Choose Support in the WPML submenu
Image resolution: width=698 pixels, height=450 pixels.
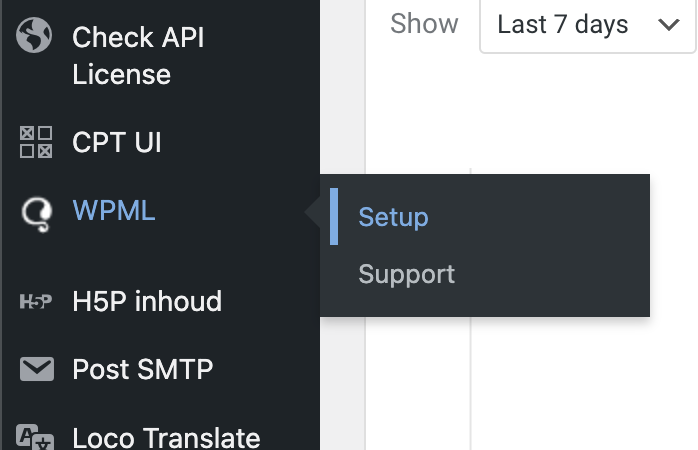point(406,274)
